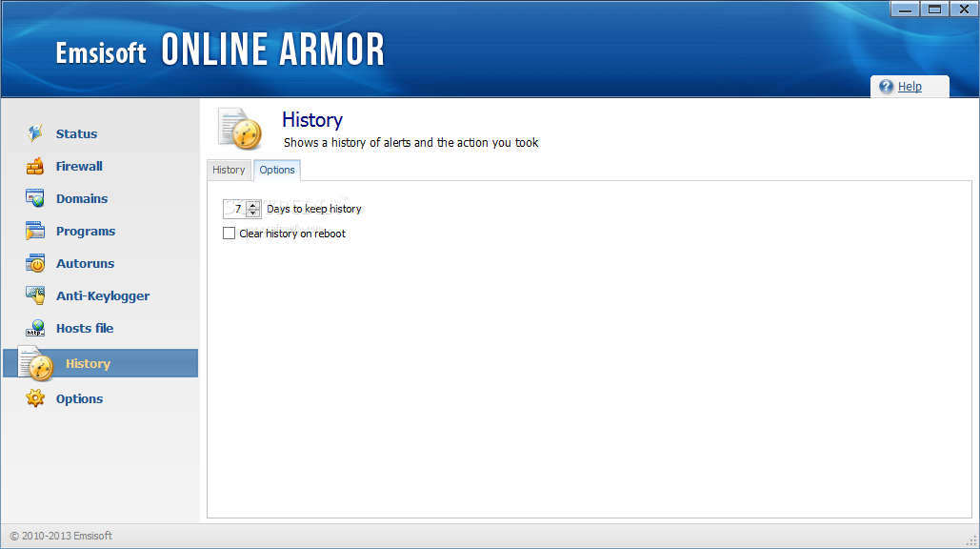
Task: Click the Emsisoft Online Armor title logo
Action: point(220,50)
